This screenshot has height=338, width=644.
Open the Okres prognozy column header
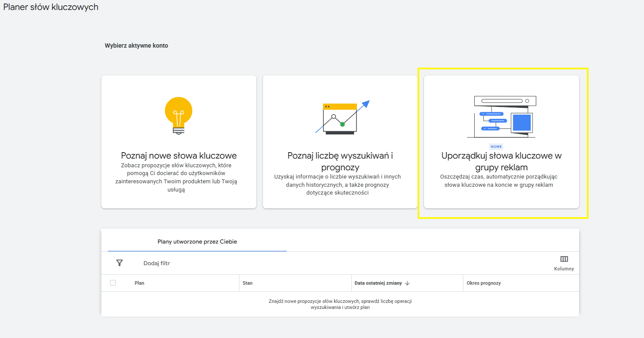pyautogui.click(x=484, y=283)
